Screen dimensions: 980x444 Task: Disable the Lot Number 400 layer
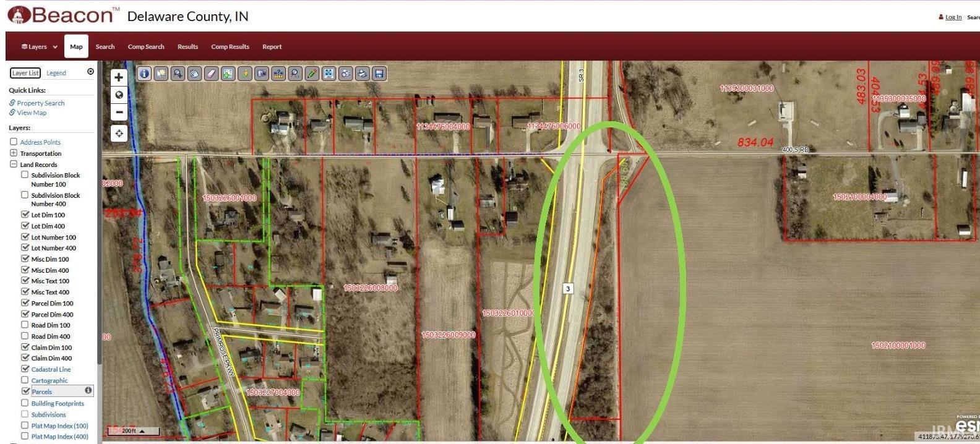25,247
